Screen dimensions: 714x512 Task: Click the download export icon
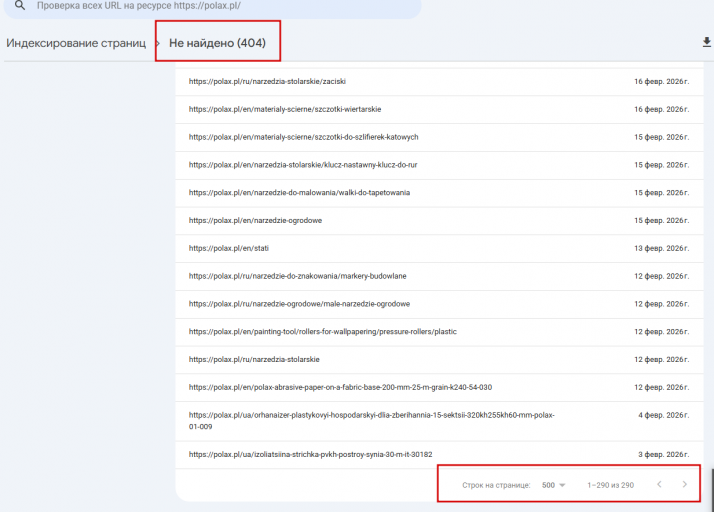[x=706, y=42]
